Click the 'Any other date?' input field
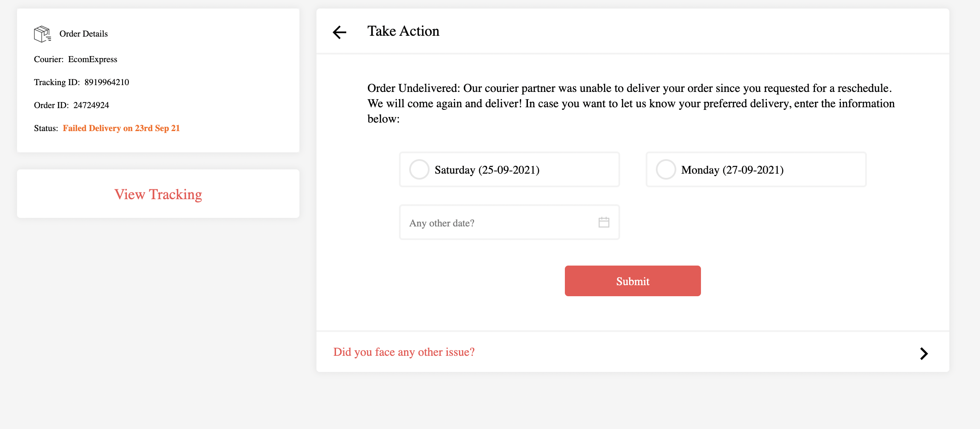The image size is (980, 429). (x=510, y=222)
